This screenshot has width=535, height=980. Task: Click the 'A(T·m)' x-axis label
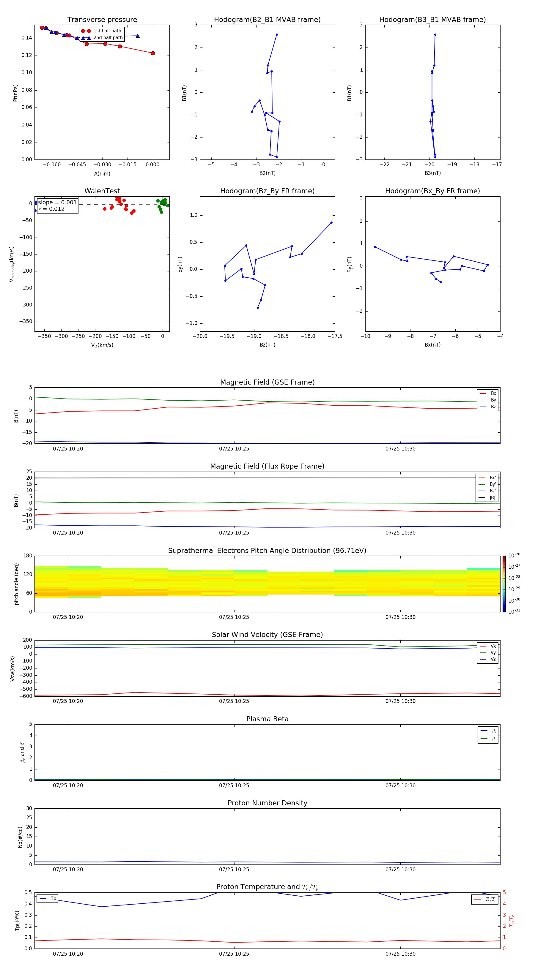102,174
